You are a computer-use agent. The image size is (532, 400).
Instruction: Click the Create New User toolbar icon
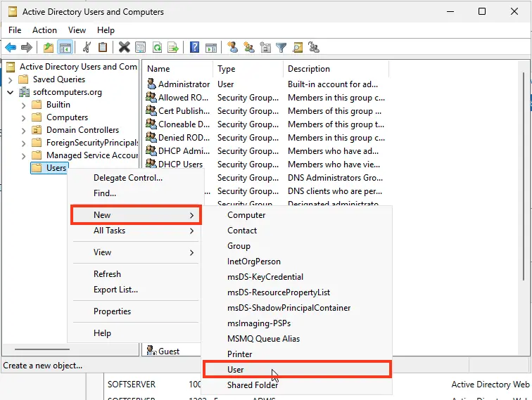coord(232,48)
